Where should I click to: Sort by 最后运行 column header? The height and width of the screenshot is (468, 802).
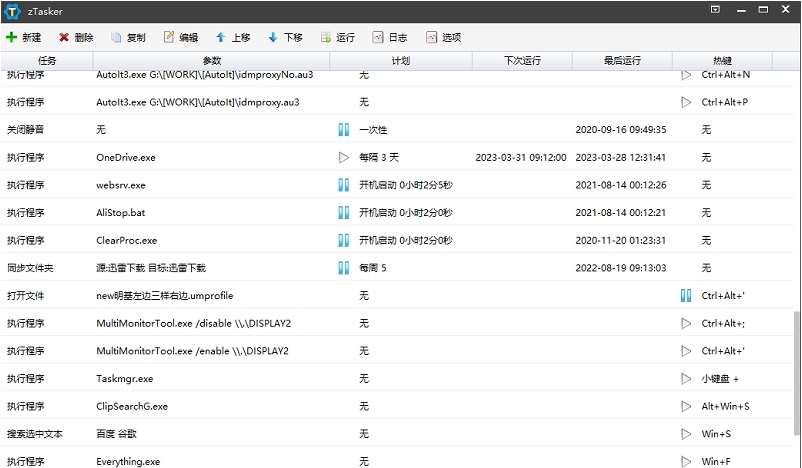pyautogui.click(x=621, y=61)
